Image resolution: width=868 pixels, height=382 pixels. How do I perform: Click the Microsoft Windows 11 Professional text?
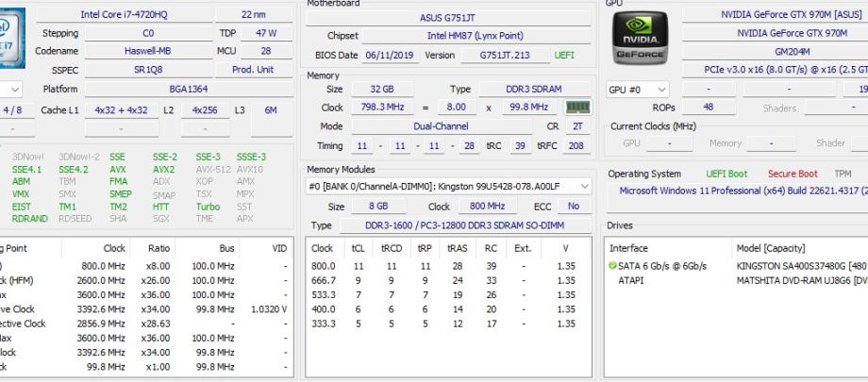(x=743, y=191)
